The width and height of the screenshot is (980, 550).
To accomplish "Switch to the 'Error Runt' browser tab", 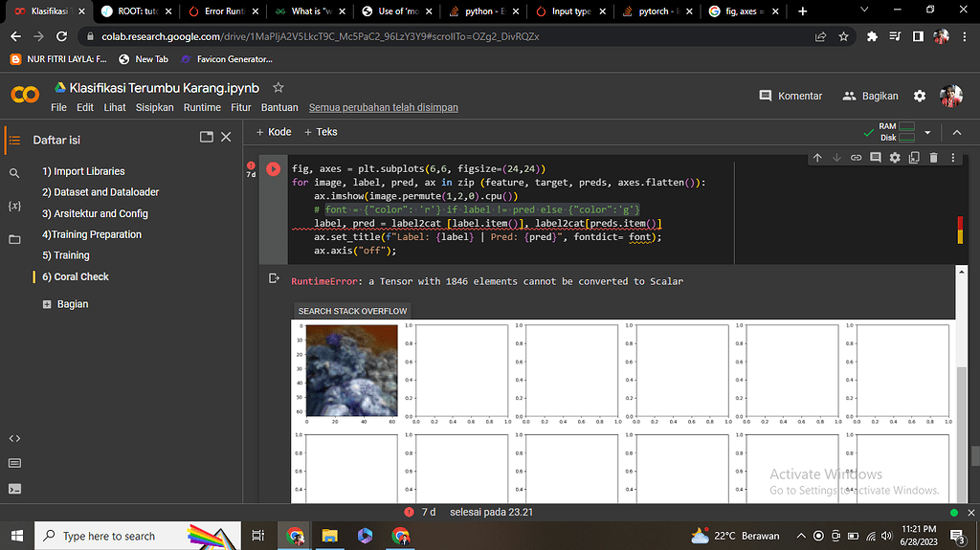I will (x=222, y=11).
